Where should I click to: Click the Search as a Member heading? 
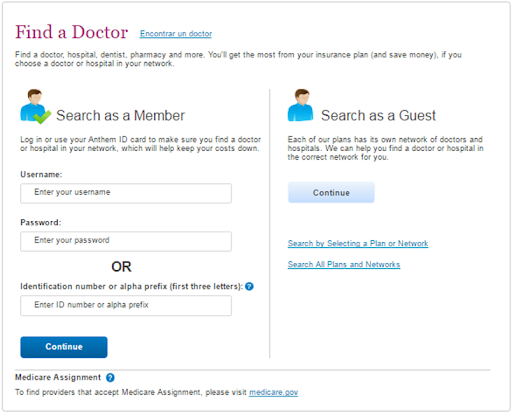tap(120, 116)
